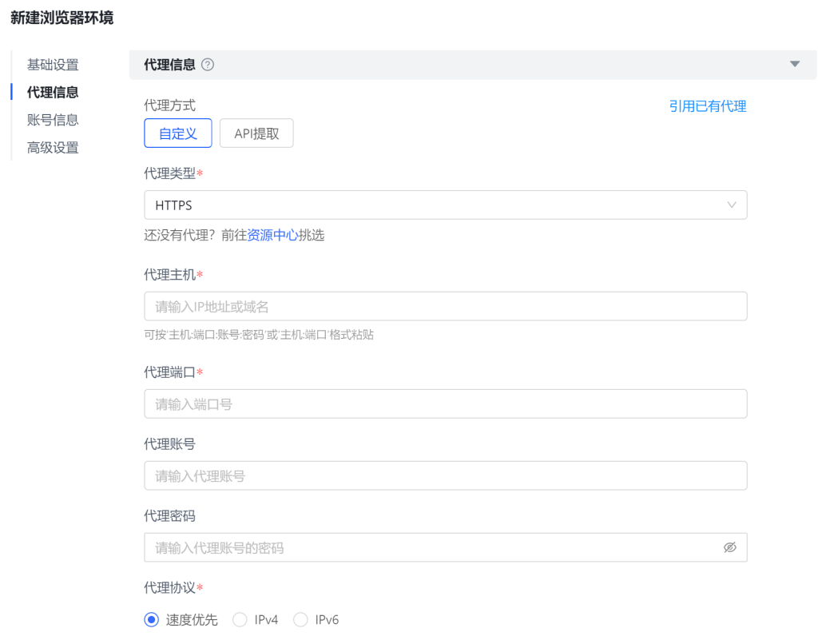Go to 基础设置 in sidebar
This screenshot has width=818, height=644.
53,65
